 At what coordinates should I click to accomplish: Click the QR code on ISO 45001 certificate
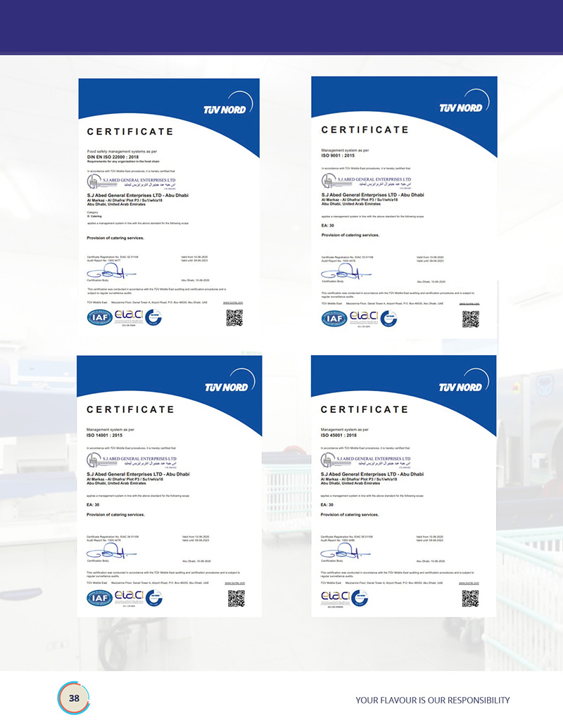coord(469,598)
